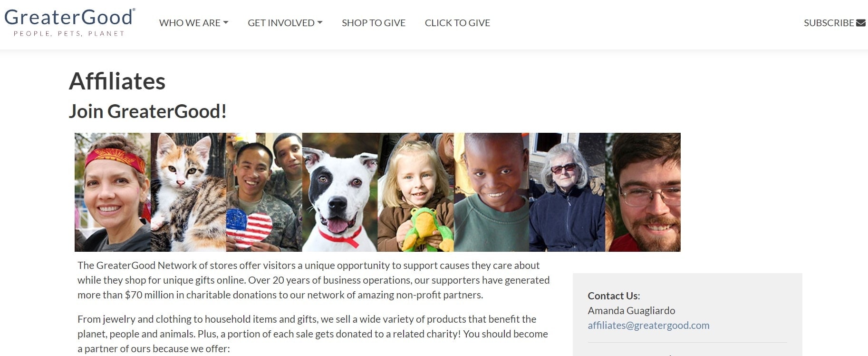
Task: Click the bearded man with glasses photo
Action: click(x=643, y=192)
